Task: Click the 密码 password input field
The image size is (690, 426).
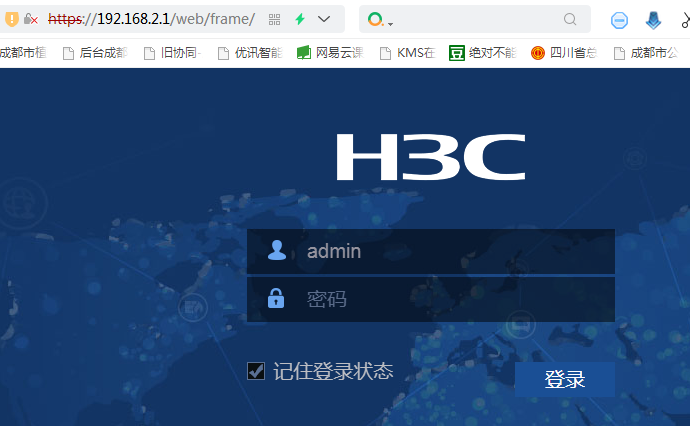Action: (431, 299)
